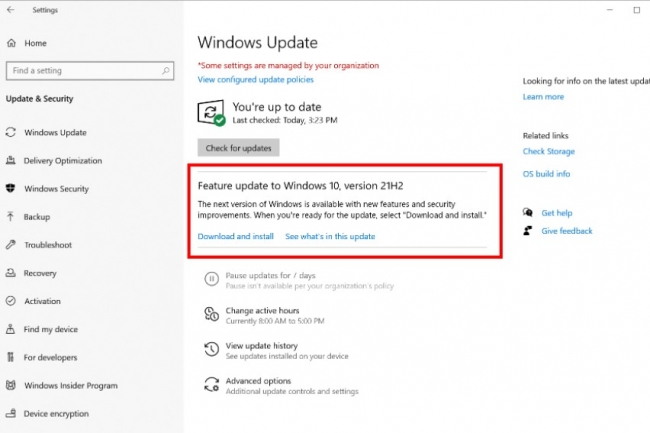Click the Backup upward arrow icon
The width and height of the screenshot is (650, 433).
(11, 216)
